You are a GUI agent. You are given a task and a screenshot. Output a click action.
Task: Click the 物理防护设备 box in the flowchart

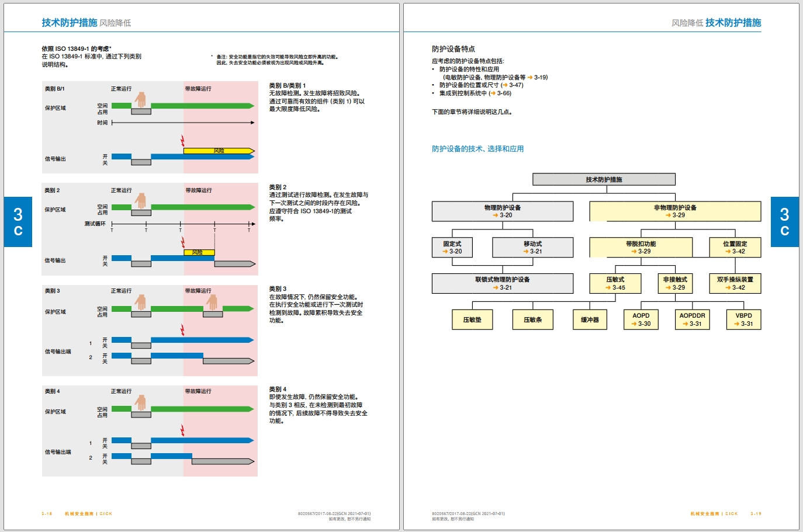point(502,211)
